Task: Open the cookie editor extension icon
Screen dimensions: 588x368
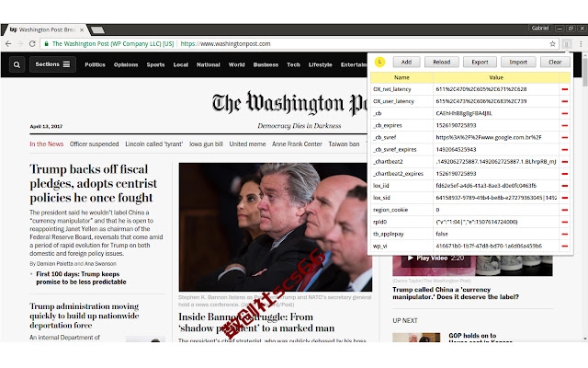Action: tap(566, 44)
